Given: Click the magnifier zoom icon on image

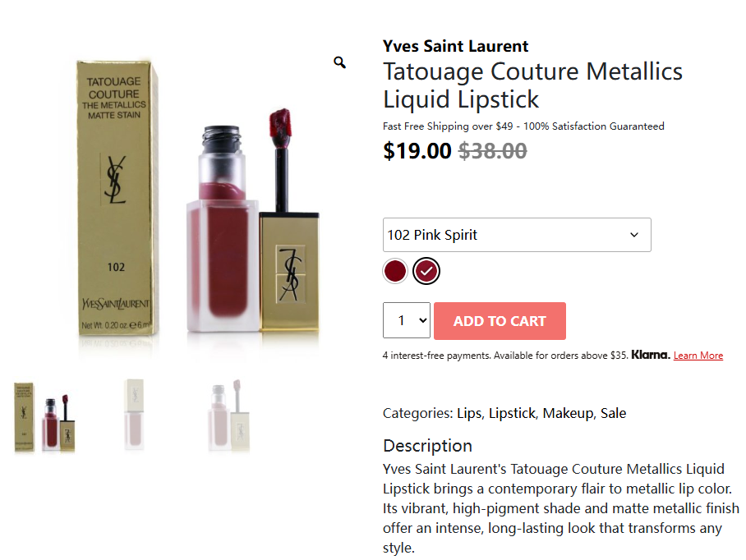Looking at the screenshot, I should point(339,62).
